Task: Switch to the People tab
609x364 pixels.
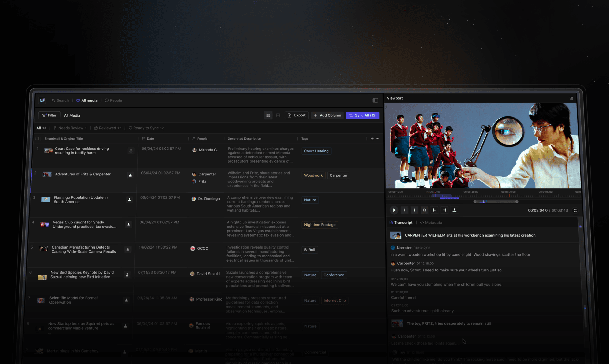Action: 113,100
